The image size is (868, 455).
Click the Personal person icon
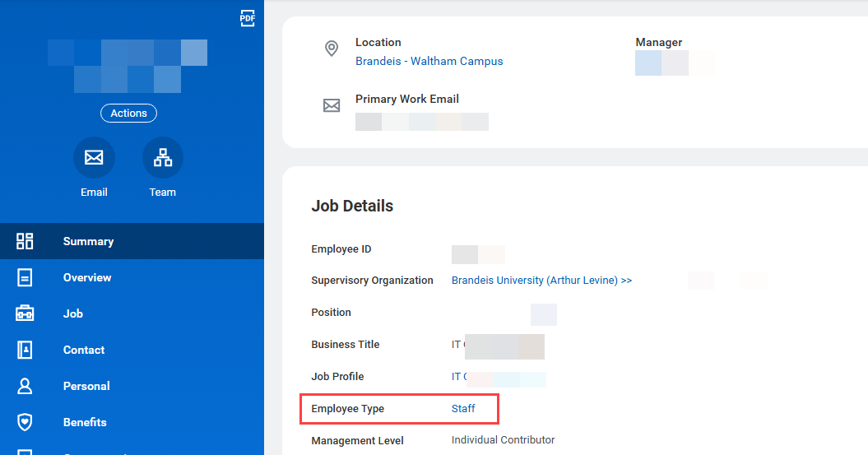click(x=25, y=386)
